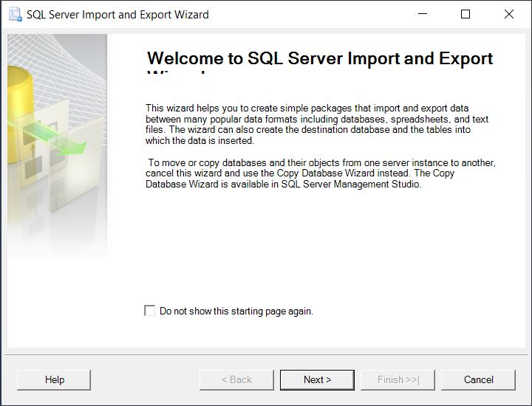Tick the 'Do not show this starting page' checkbox
This screenshot has width=532, height=406.
(x=150, y=311)
